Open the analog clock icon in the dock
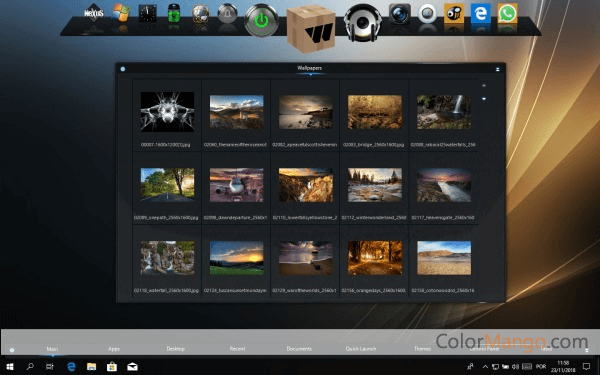The width and height of the screenshot is (600, 375). coord(147,13)
